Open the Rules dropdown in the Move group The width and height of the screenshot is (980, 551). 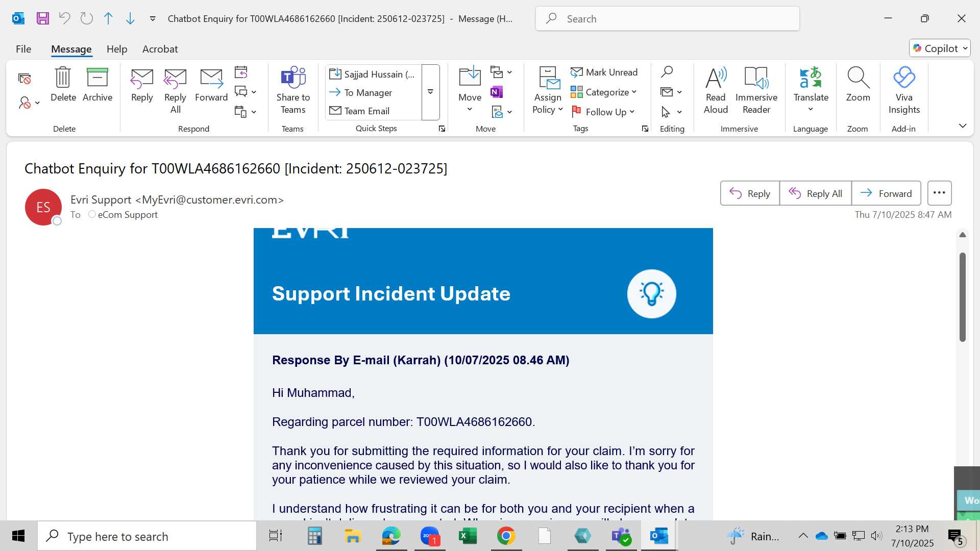pyautogui.click(x=501, y=72)
